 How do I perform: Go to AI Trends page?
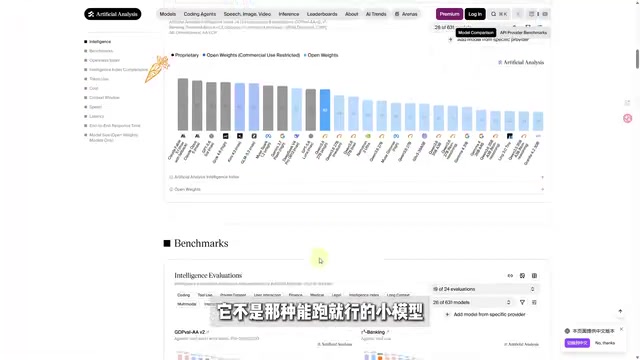click(x=376, y=14)
